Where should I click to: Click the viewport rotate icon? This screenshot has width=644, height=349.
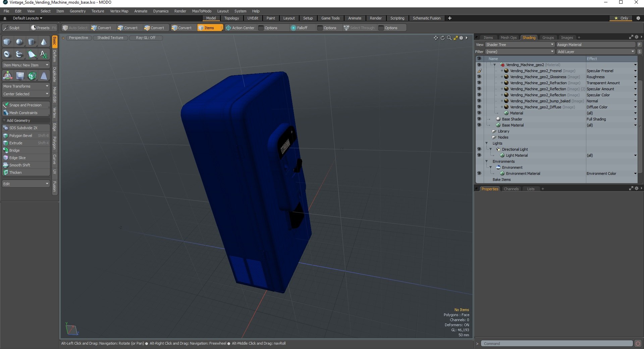[x=442, y=38]
